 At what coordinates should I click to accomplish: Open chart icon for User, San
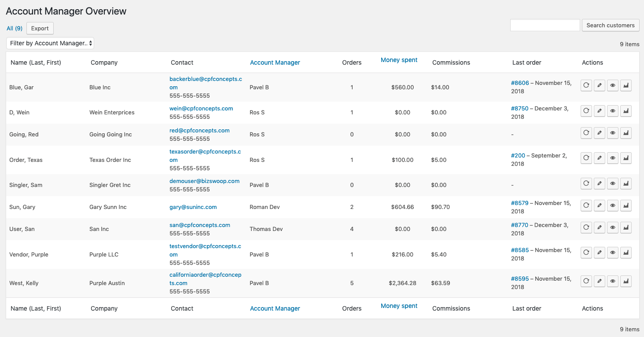click(x=626, y=227)
